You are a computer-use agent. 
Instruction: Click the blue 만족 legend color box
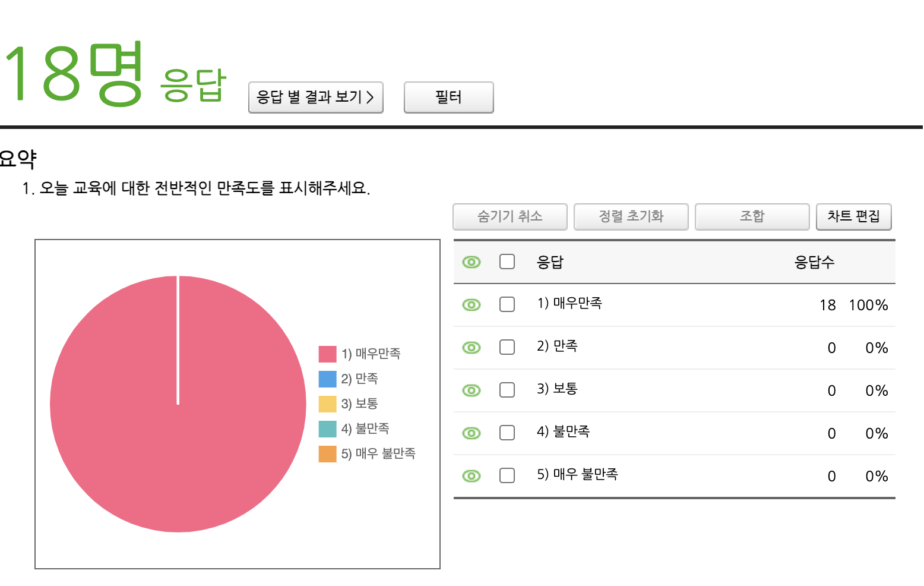click(327, 379)
